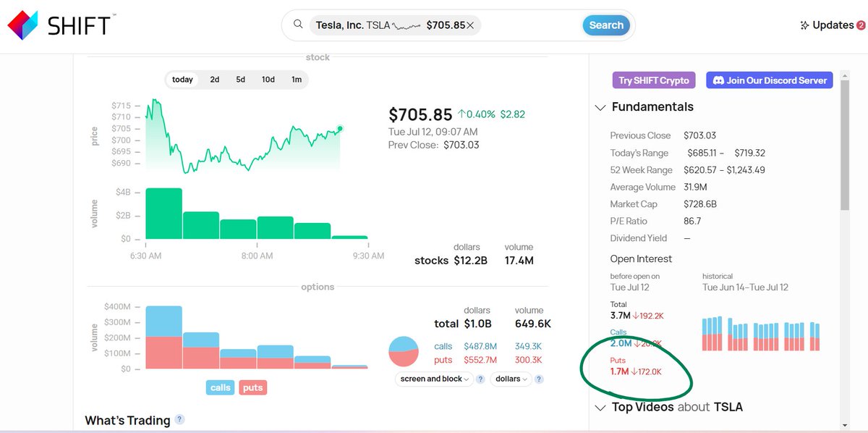Open the screen and block dropdown
The image size is (868, 433).
coord(435,379)
